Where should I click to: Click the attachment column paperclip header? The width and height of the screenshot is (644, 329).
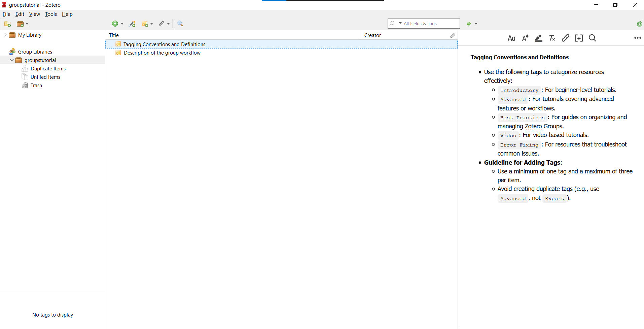453,35
